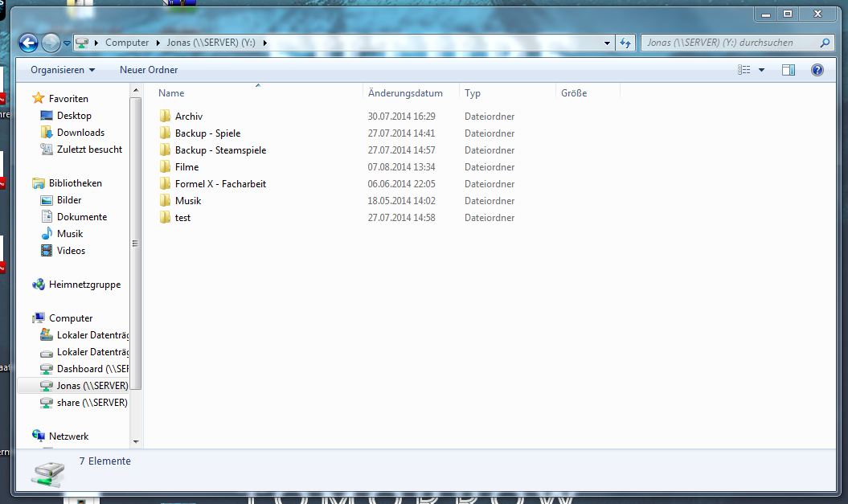Select Formel X - Facharbeit folder icon

coord(165,184)
